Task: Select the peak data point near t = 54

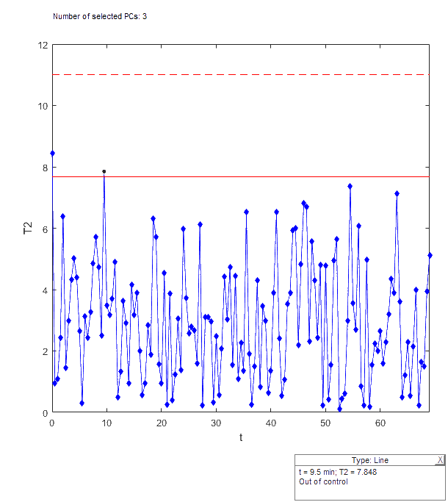Action: [x=350, y=186]
